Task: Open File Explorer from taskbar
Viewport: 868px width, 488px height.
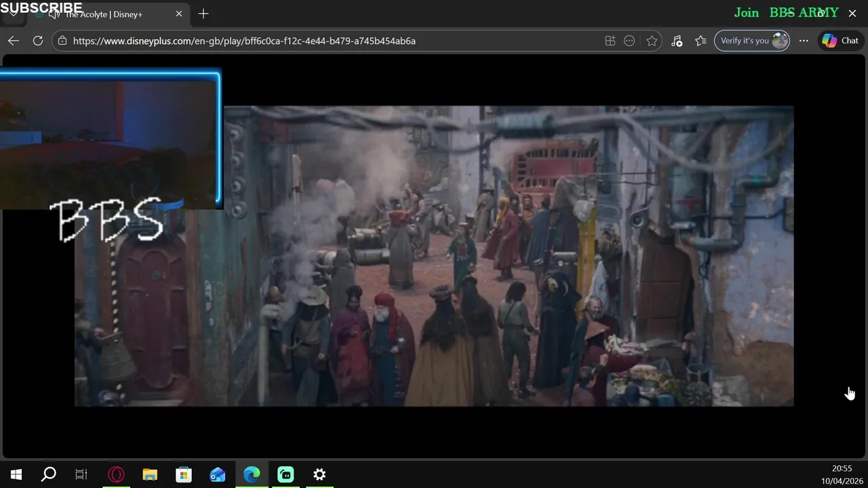Action: (x=150, y=474)
